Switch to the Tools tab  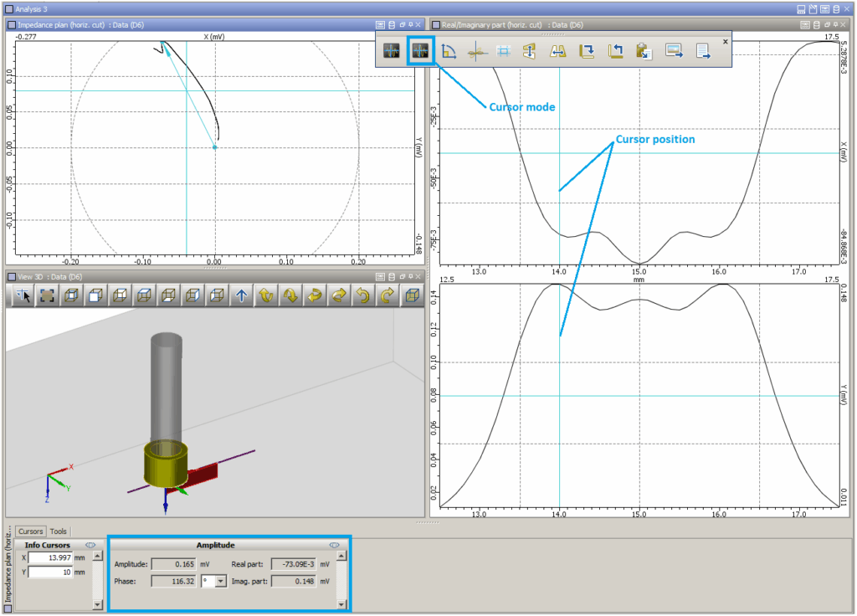coord(58,531)
